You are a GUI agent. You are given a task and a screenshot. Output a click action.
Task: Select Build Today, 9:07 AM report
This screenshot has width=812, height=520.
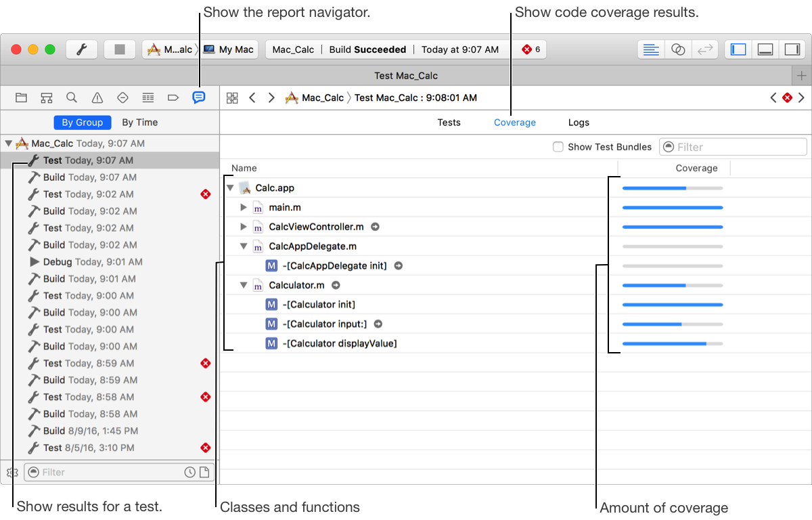click(x=110, y=177)
